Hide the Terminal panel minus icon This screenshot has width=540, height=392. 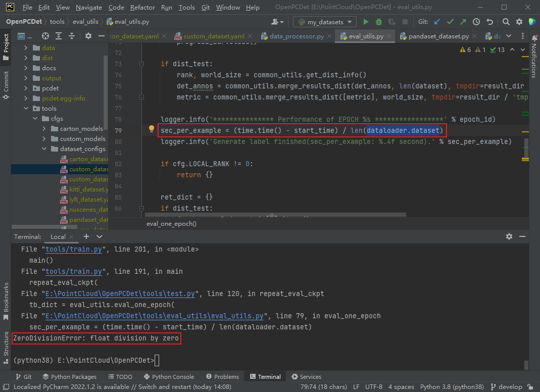pos(522,236)
